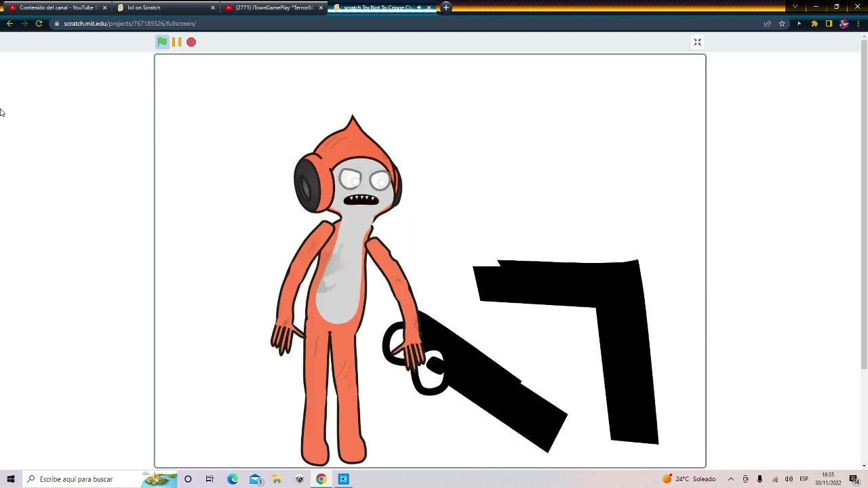This screenshot has height=488, width=868.
Task: Switch to Google Chrome on the taskbar
Action: coord(321,479)
